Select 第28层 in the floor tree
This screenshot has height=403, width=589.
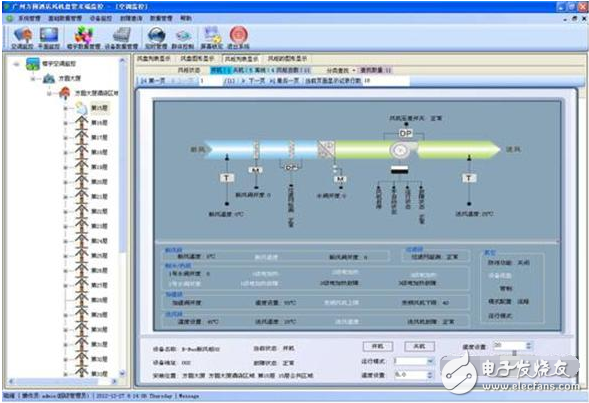(100, 300)
